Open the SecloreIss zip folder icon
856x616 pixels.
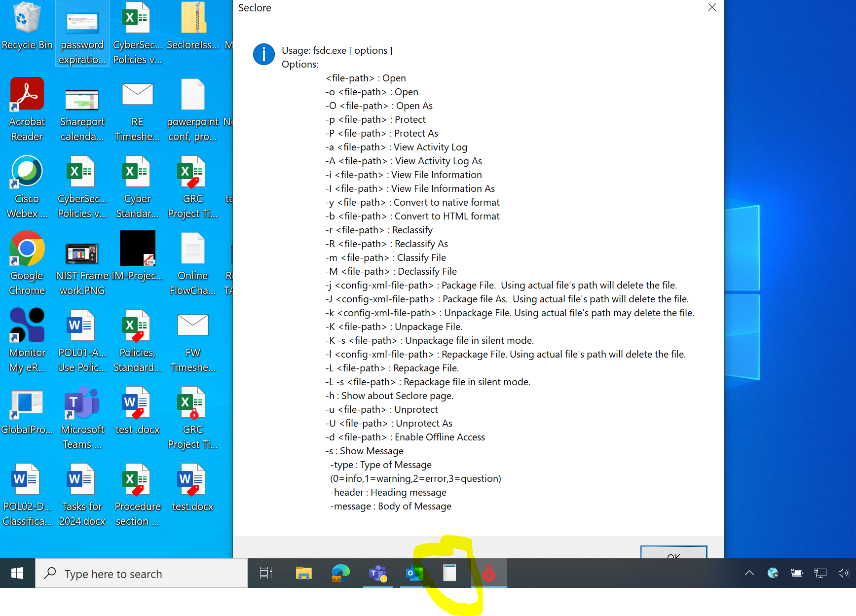[193, 26]
